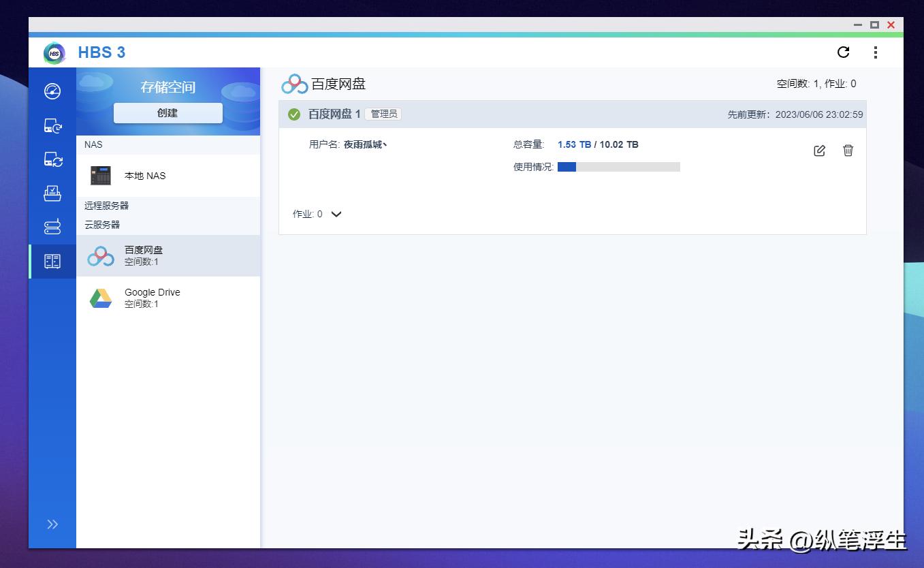Delete the 百度网盘 1 storage space
The width and height of the screenshot is (924, 568).
point(848,151)
